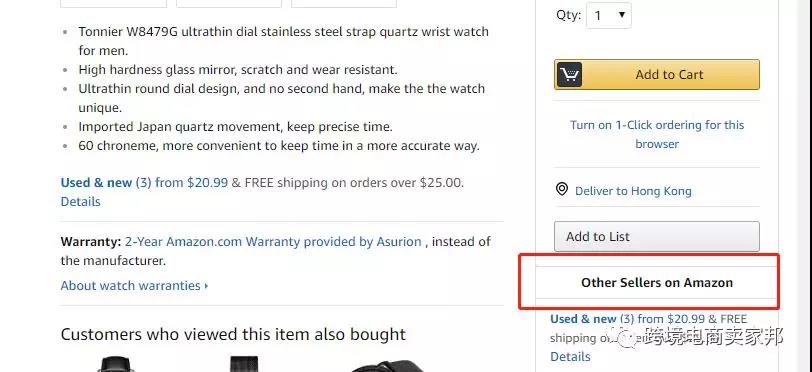Open the Qty quantity dropdown
The image size is (812, 372).
point(608,16)
